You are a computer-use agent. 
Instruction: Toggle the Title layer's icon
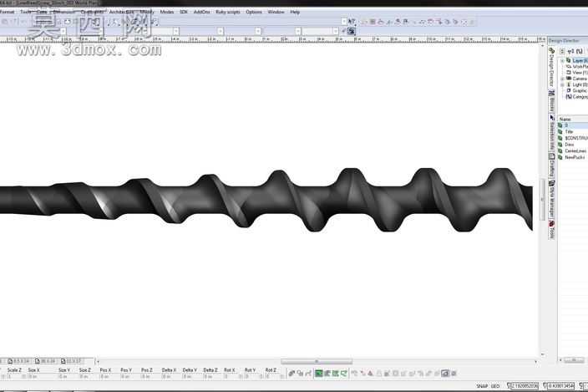click(560, 132)
